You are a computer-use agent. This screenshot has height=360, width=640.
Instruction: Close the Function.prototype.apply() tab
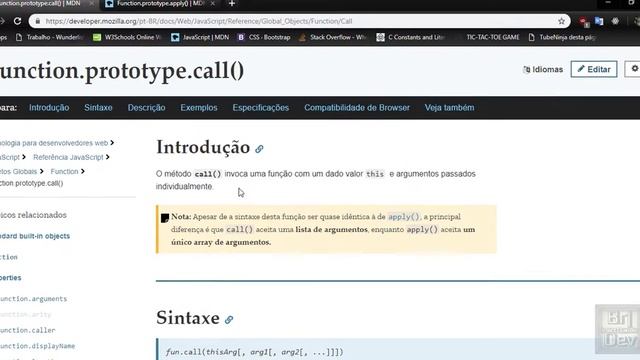coord(213,3)
